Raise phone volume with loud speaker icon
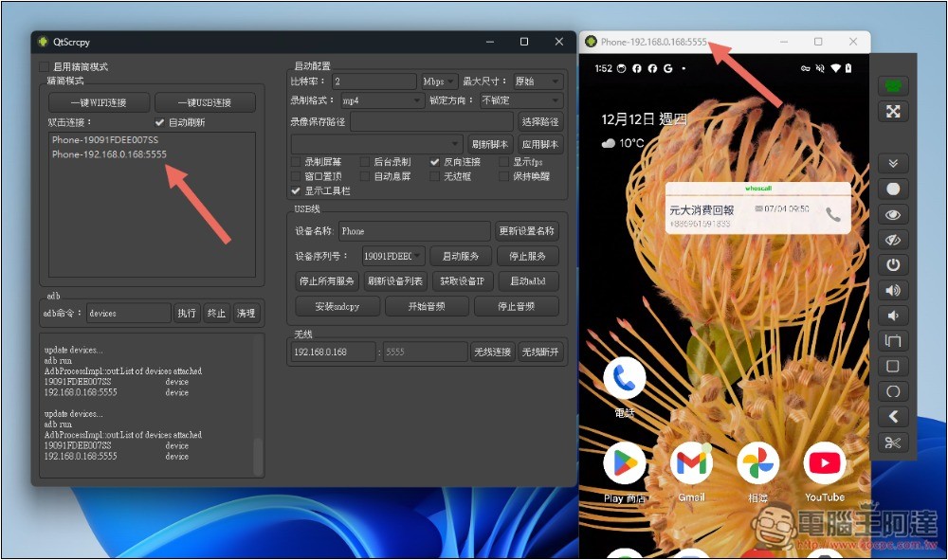The width and height of the screenshot is (948, 560). 893,290
